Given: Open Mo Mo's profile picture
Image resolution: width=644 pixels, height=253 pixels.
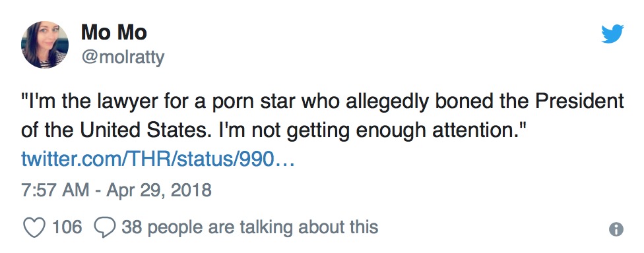Looking at the screenshot, I should click(x=45, y=45).
